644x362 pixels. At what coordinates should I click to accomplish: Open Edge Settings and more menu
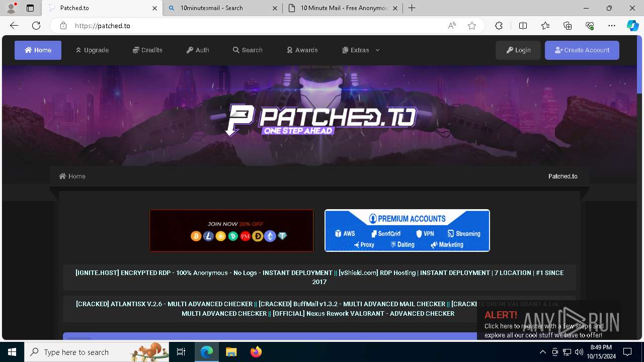(612, 26)
